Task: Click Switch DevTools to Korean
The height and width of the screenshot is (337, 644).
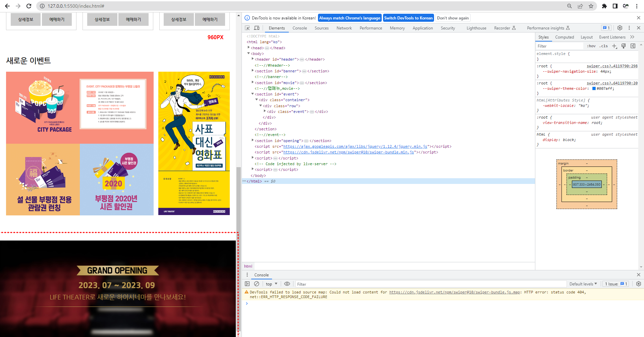Action: [408, 18]
